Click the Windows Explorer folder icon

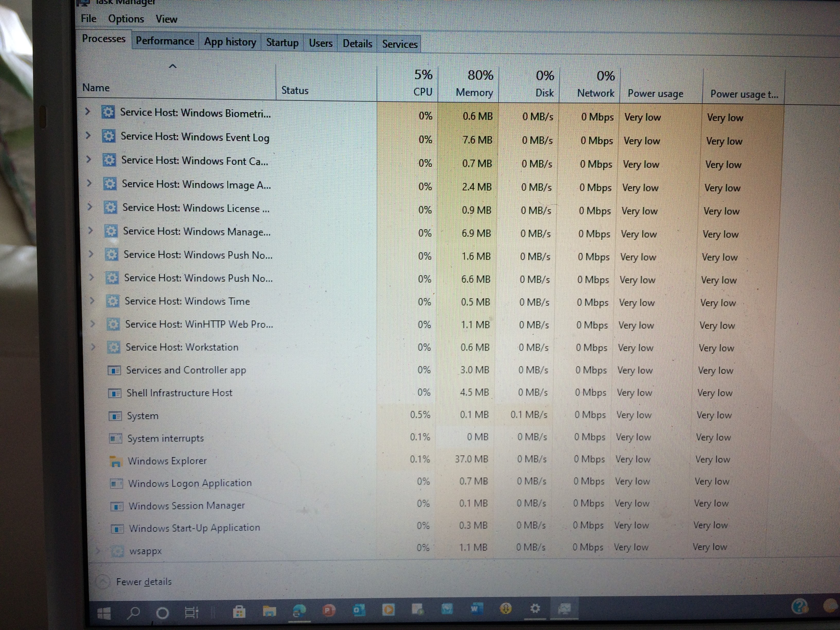[116, 461]
